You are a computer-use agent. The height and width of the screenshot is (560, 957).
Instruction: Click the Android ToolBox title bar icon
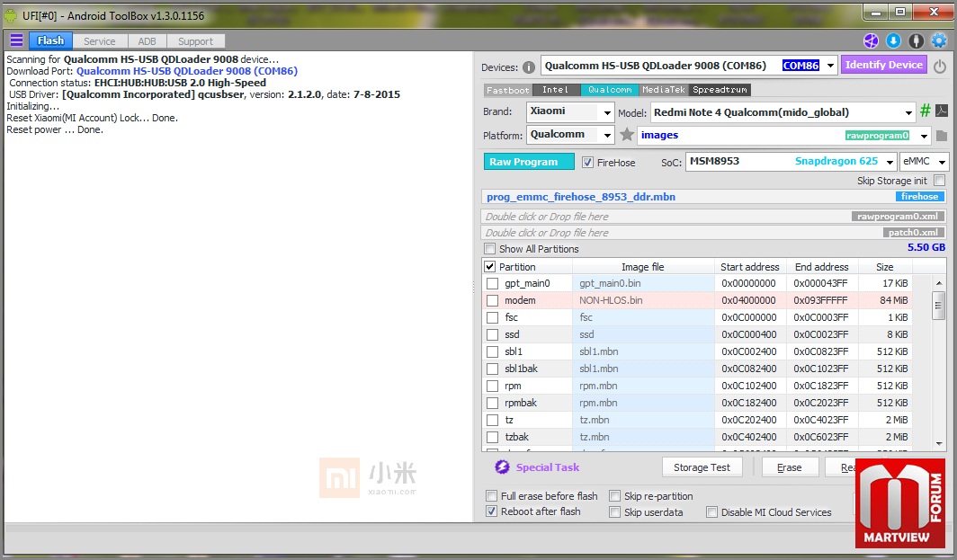coord(11,15)
